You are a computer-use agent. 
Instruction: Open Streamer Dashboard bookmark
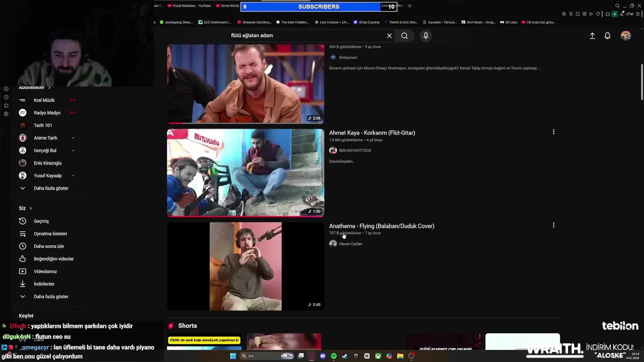click(254, 22)
